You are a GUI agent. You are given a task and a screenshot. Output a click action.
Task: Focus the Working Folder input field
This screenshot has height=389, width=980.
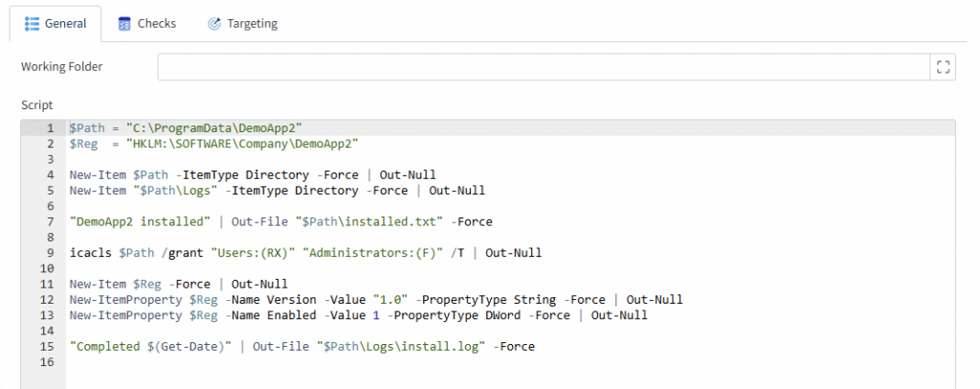(x=544, y=67)
